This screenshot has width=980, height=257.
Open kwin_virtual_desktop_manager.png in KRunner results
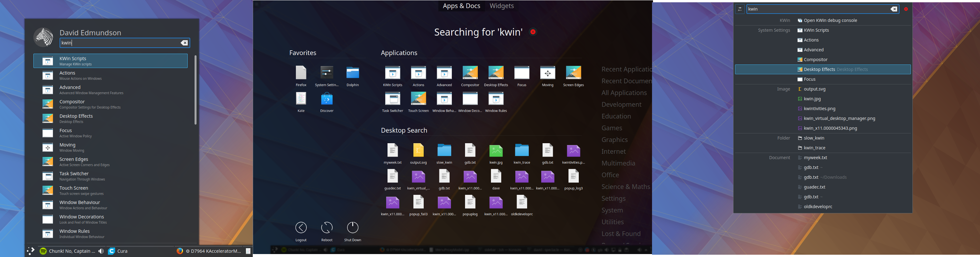[823, 119]
